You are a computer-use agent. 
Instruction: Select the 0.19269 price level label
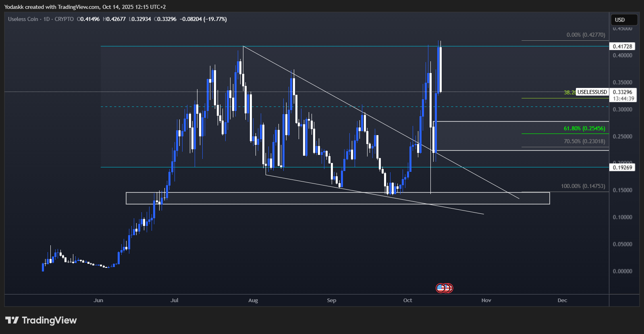tap(622, 167)
